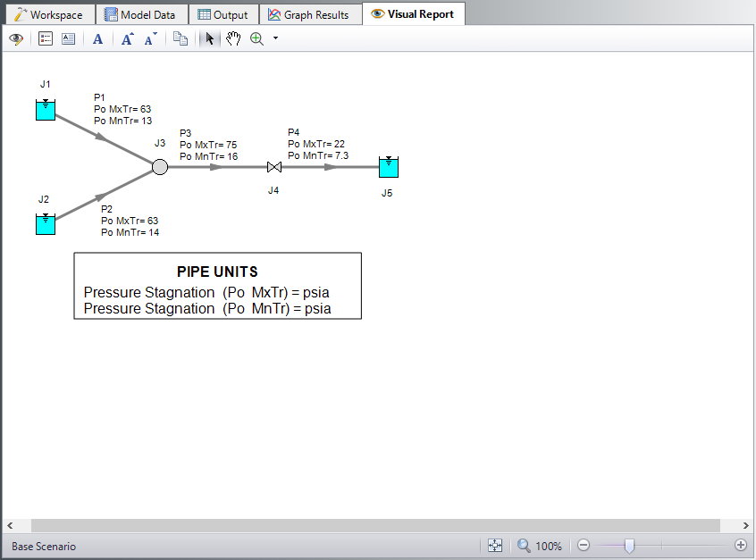Activate the pan hand tool
The image size is (756, 560).
[x=232, y=38]
